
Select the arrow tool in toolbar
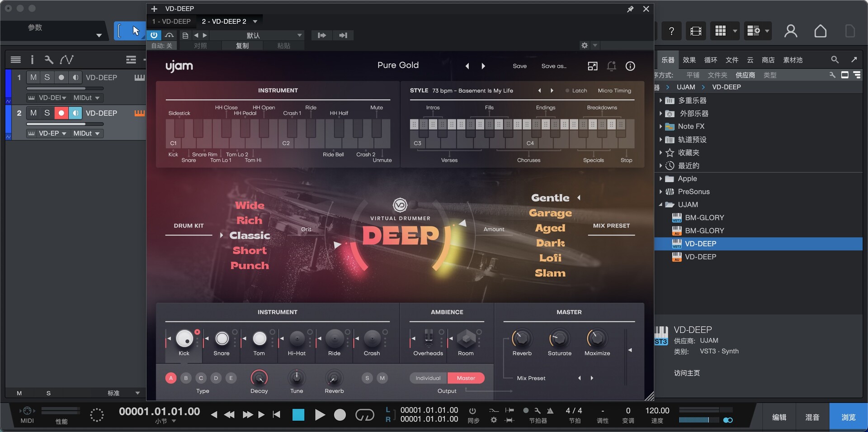(135, 31)
